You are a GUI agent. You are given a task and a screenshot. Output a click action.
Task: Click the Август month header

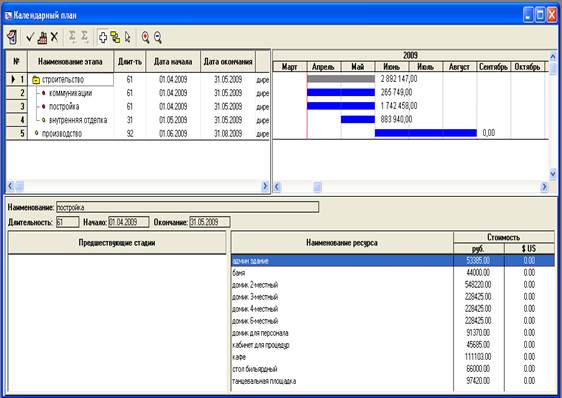tap(459, 67)
